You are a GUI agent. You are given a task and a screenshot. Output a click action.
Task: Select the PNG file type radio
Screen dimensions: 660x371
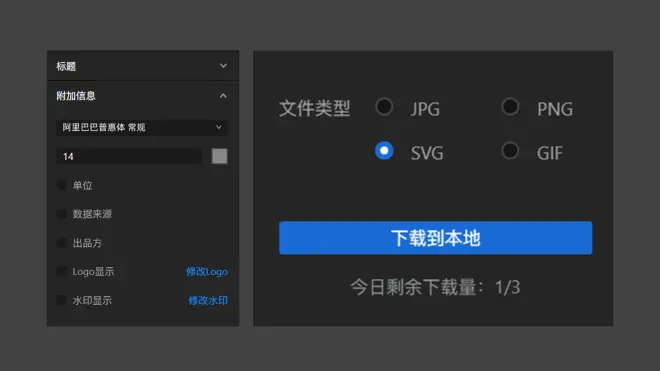[510, 107]
